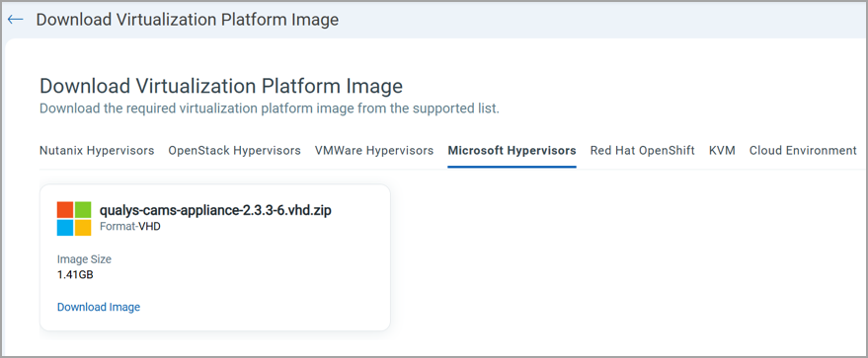The height and width of the screenshot is (358, 868).
Task: Switch to the OpenStack Hypervisors tab
Action: coord(235,150)
